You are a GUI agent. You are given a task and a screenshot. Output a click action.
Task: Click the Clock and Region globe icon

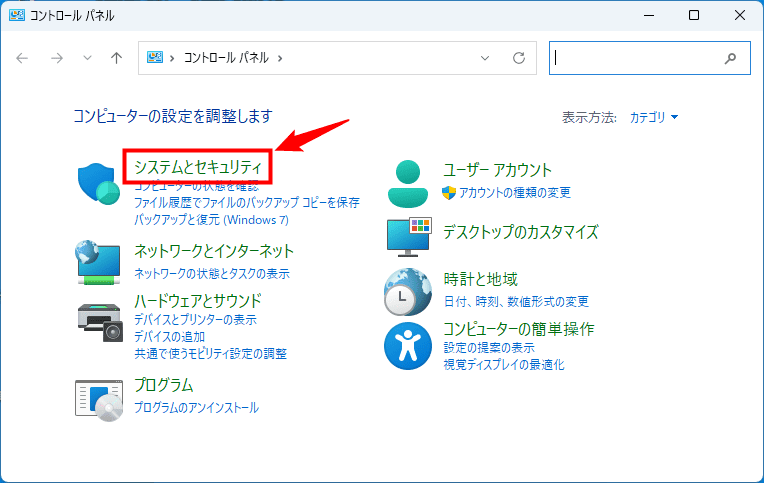tap(408, 292)
